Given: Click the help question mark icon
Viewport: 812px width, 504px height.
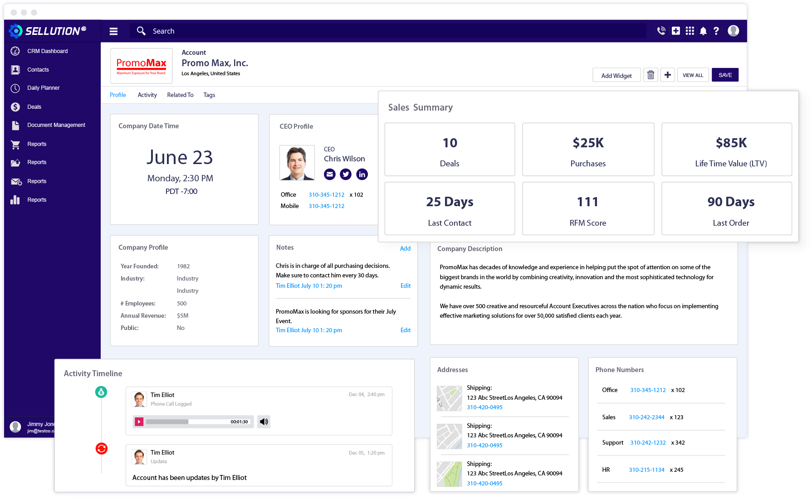Looking at the screenshot, I should click(x=716, y=31).
